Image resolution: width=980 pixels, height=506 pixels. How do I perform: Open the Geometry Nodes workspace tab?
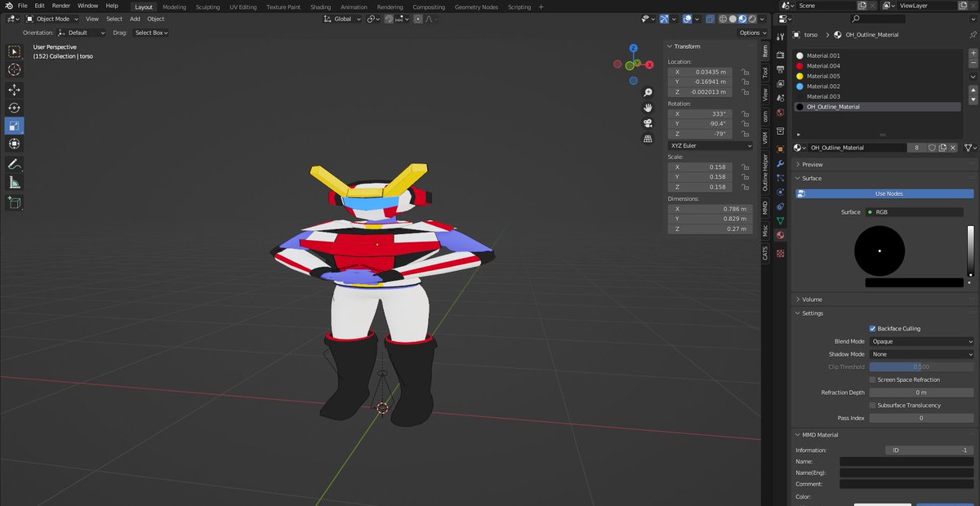pyautogui.click(x=476, y=7)
